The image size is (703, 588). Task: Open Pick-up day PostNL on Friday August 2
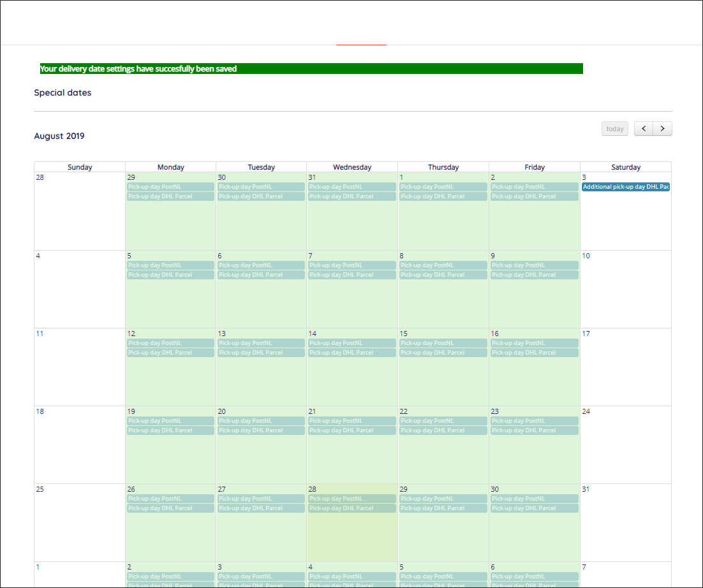(x=535, y=187)
